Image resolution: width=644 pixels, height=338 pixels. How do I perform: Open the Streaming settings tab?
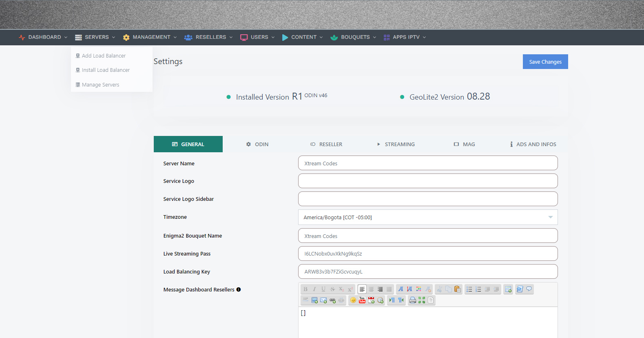[396, 144]
